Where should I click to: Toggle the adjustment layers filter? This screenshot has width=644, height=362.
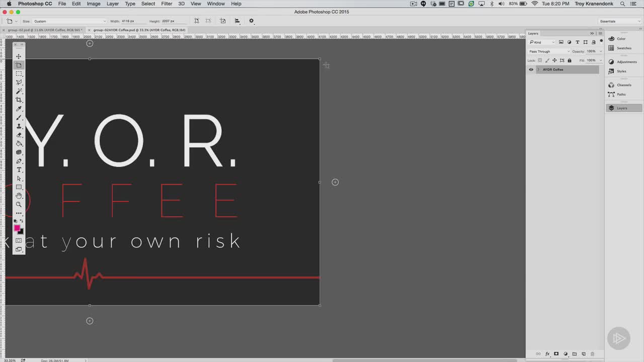tap(569, 42)
